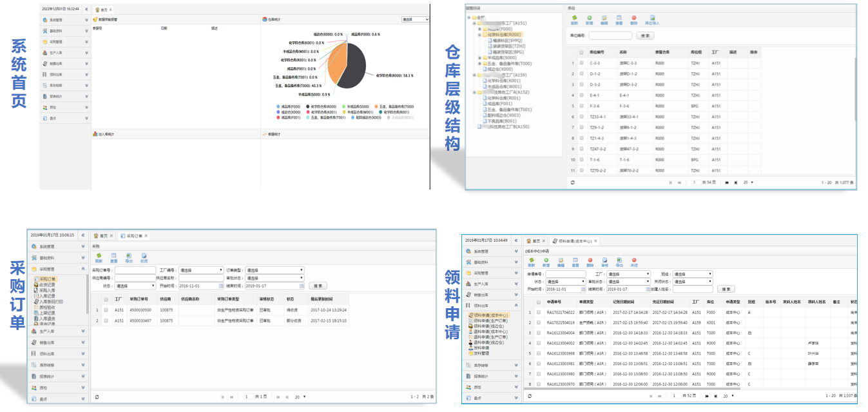Click 搜索 button in warehouse 库位 panel
The height and width of the screenshot is (412, 868).
tap(645, 35)
